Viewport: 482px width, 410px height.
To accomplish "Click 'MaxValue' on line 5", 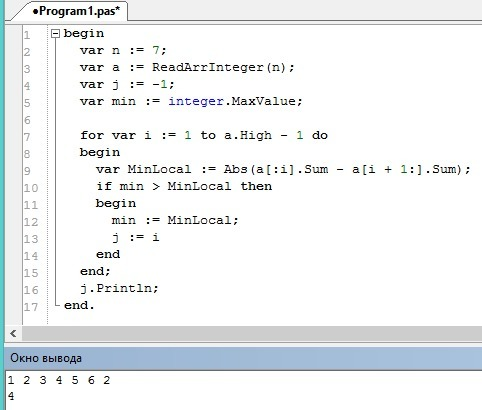I will 264,101.
